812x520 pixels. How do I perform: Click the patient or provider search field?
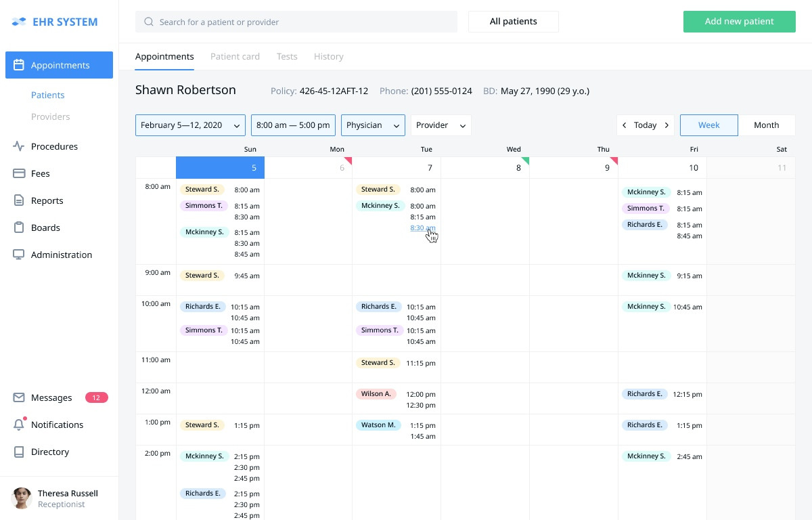click(x=296, y=22)
